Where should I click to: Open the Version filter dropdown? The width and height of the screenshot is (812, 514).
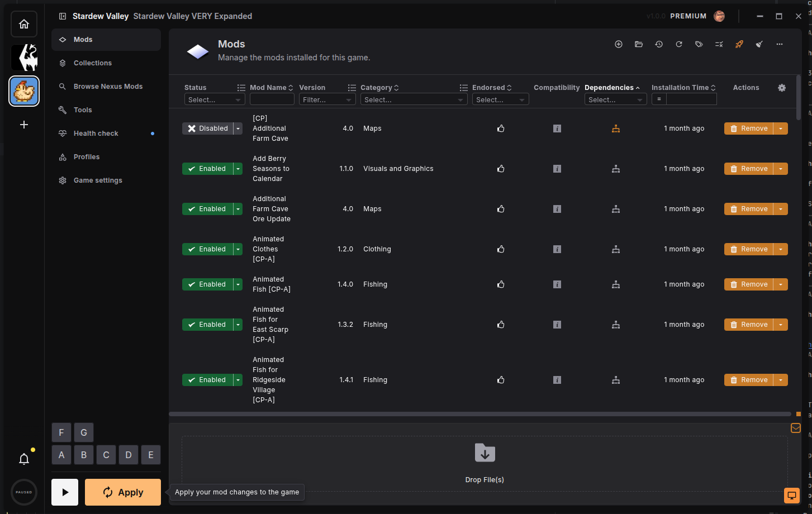coord(327,99)
